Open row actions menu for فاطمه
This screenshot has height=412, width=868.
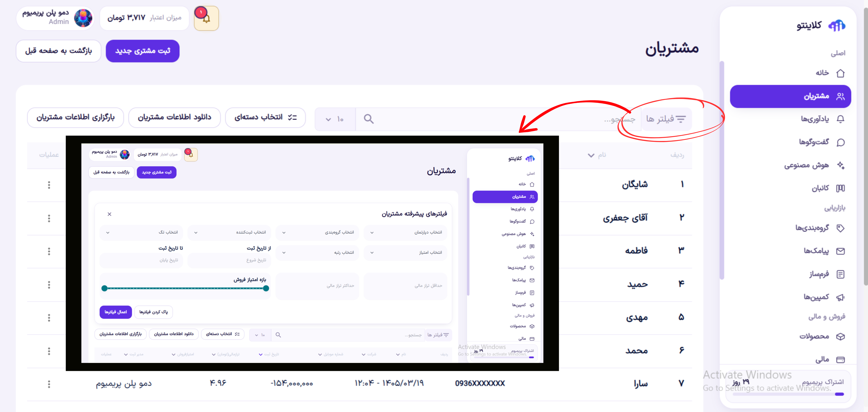click(49, 251)
